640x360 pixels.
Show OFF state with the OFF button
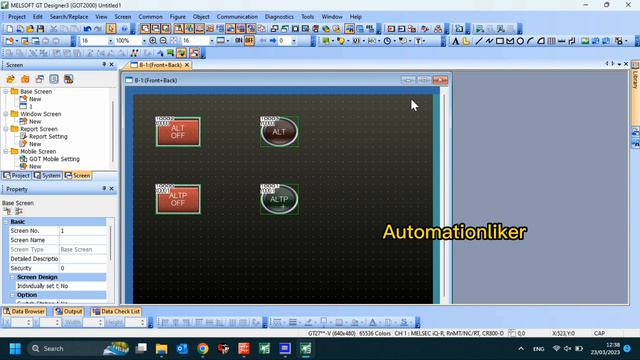pyautogui.click(x=249, y=41)
